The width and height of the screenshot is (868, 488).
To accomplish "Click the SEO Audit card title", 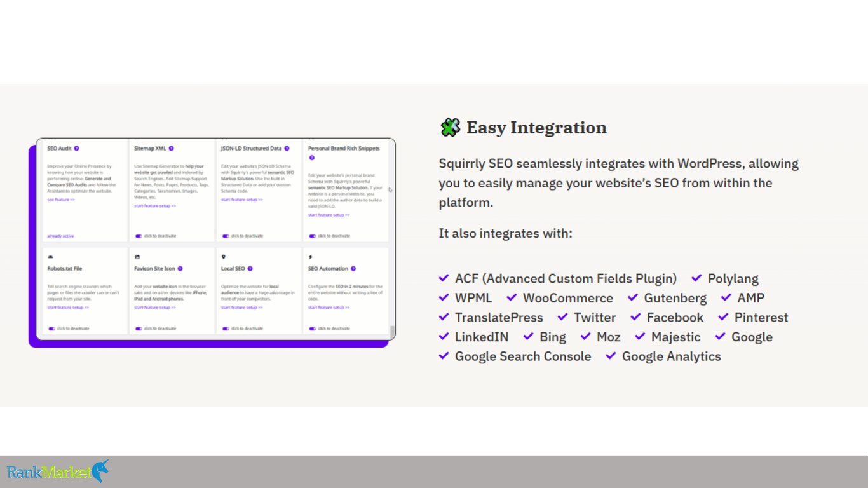I will pyautogui.click(x=60, y=148).
